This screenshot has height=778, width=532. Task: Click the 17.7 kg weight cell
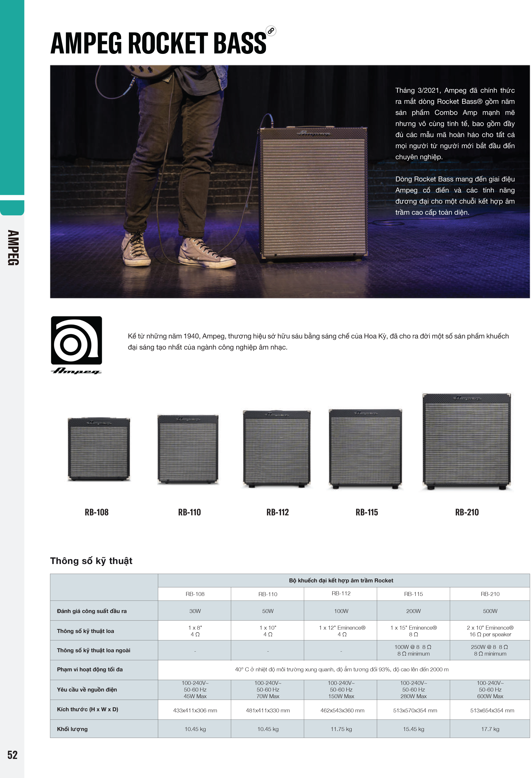(490, 729)
